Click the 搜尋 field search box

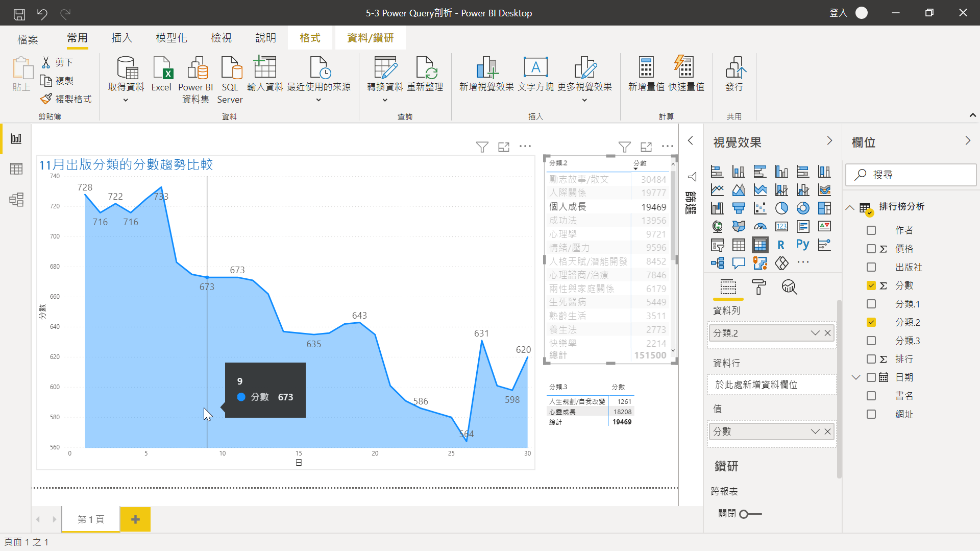click(911, 175)
